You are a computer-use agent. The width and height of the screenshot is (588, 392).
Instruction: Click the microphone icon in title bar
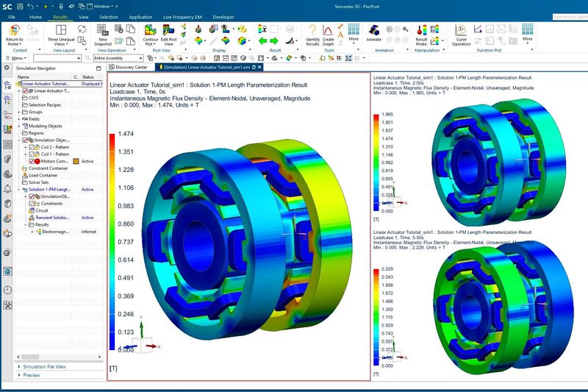click(x=61, y=7)
